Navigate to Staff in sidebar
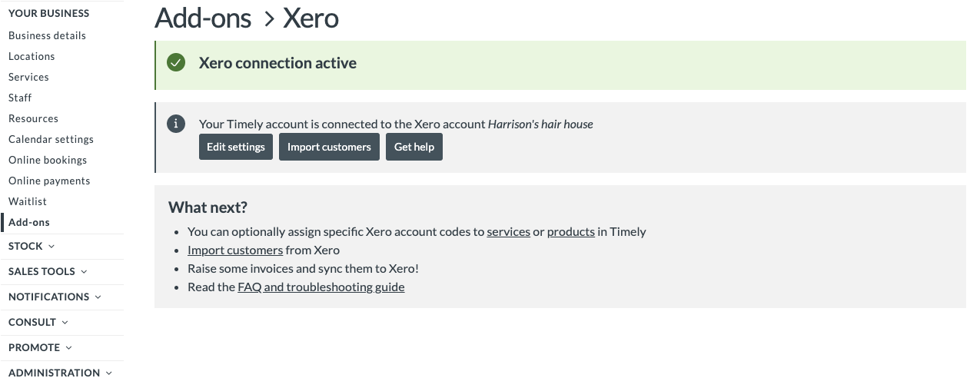The image size is (980, 388). click(20, 98)
